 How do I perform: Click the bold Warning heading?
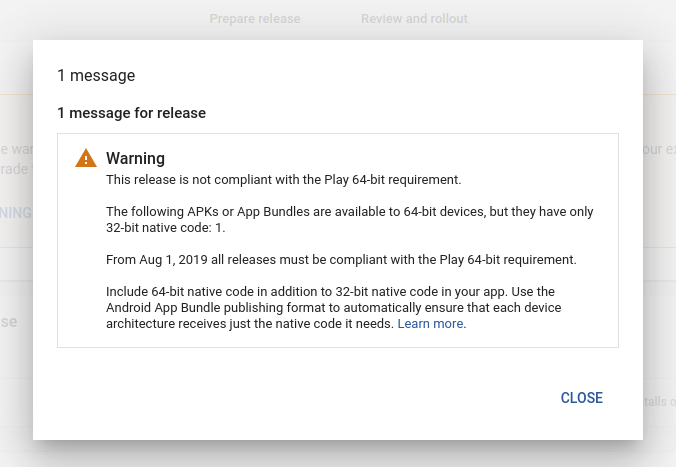(135, 158)
